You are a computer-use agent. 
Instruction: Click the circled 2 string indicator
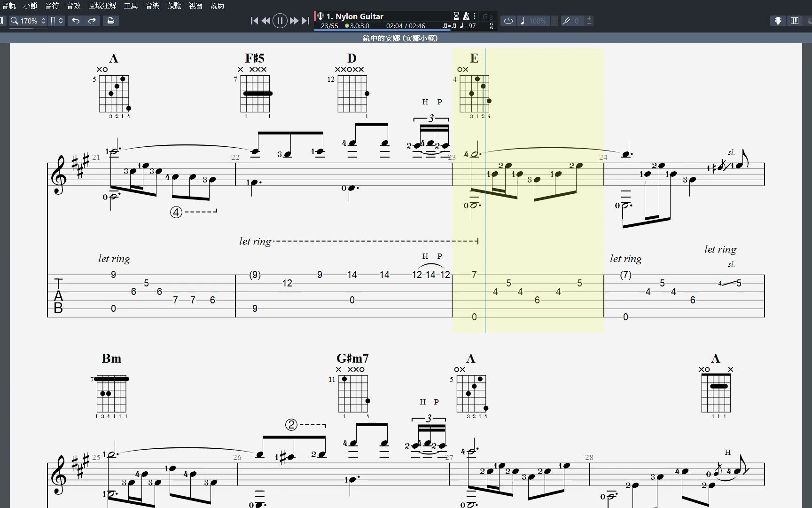coord(291,425)
